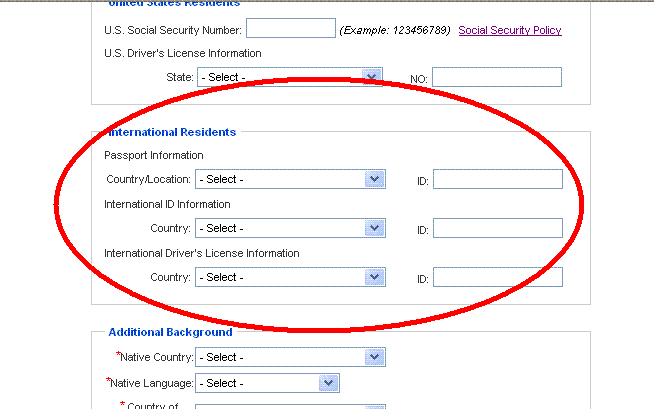Screen dimensions: 654x409
Task: Click the International ID Information label
Action: click(x=167, y=204)
